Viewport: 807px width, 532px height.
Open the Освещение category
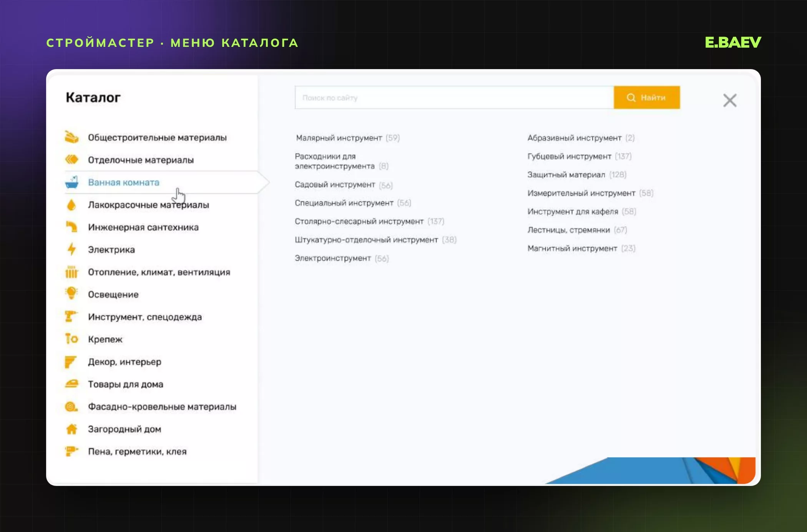tap(113, 295)
